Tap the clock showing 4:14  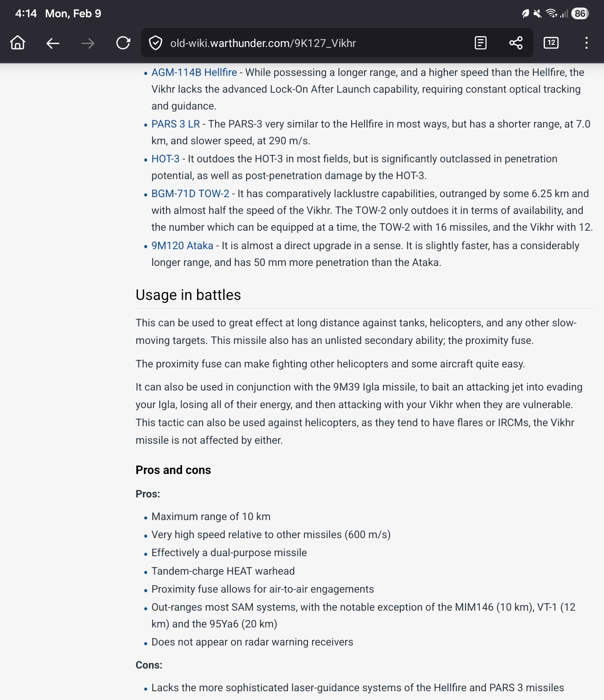click(x=26, y=13)
